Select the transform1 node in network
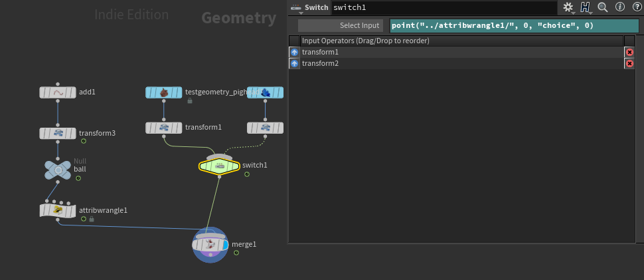This screenshot has height=280, width=644. pyautogui.click(x=164, y=128)
